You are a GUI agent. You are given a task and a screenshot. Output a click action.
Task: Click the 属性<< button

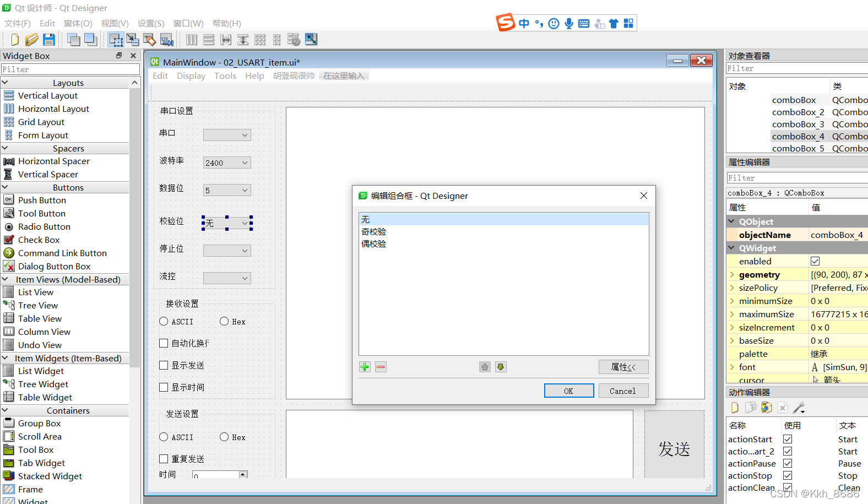coord(623,367)
